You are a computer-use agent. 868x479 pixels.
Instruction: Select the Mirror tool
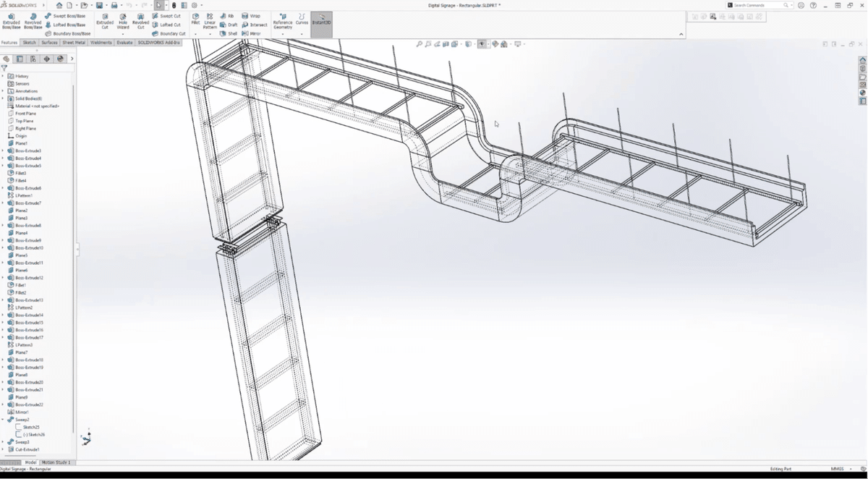coord(252,33)
